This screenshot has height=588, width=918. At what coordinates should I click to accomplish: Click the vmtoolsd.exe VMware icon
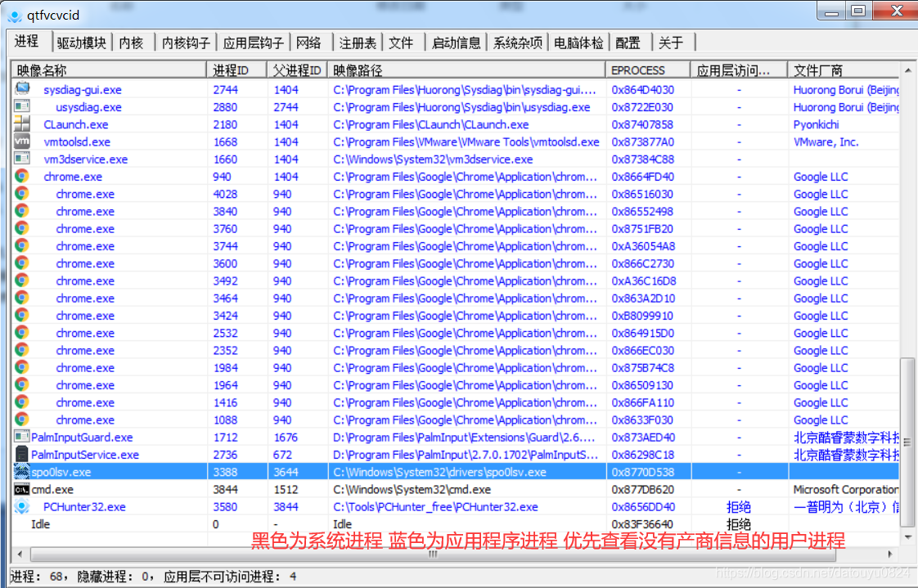click(22, 141)
